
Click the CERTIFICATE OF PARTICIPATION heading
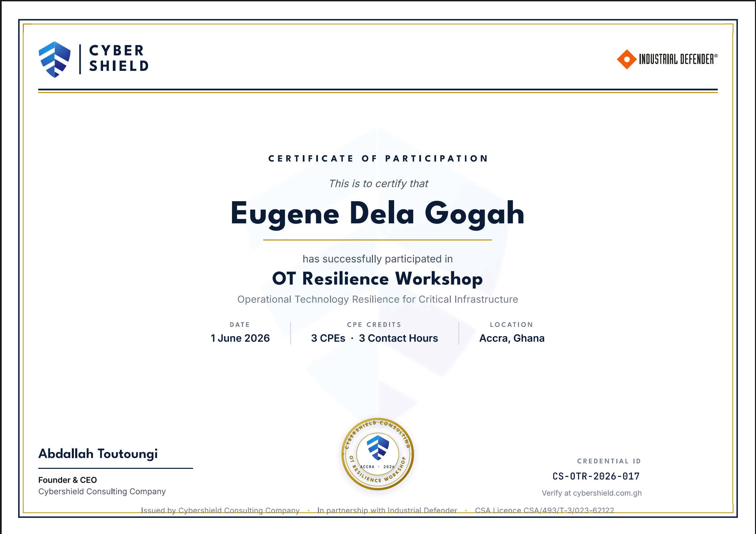point(378,159)
